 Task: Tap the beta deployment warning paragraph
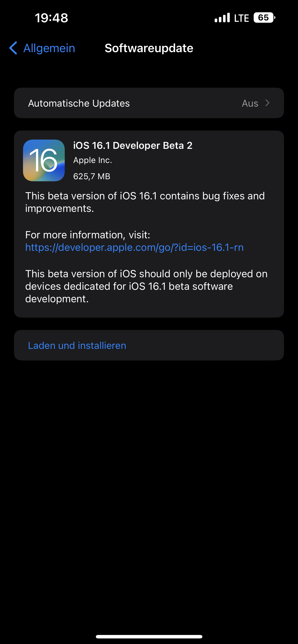(x=146, y=286)
